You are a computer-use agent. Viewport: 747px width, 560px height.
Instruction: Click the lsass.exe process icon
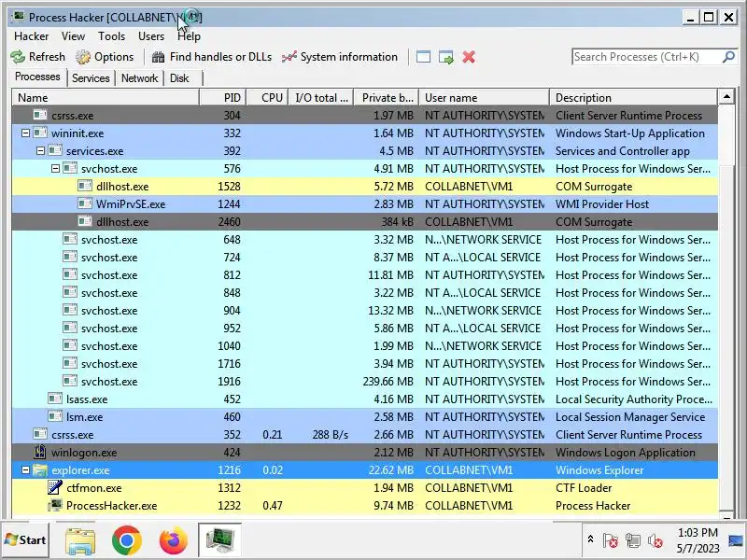click(x=55, y=399)
